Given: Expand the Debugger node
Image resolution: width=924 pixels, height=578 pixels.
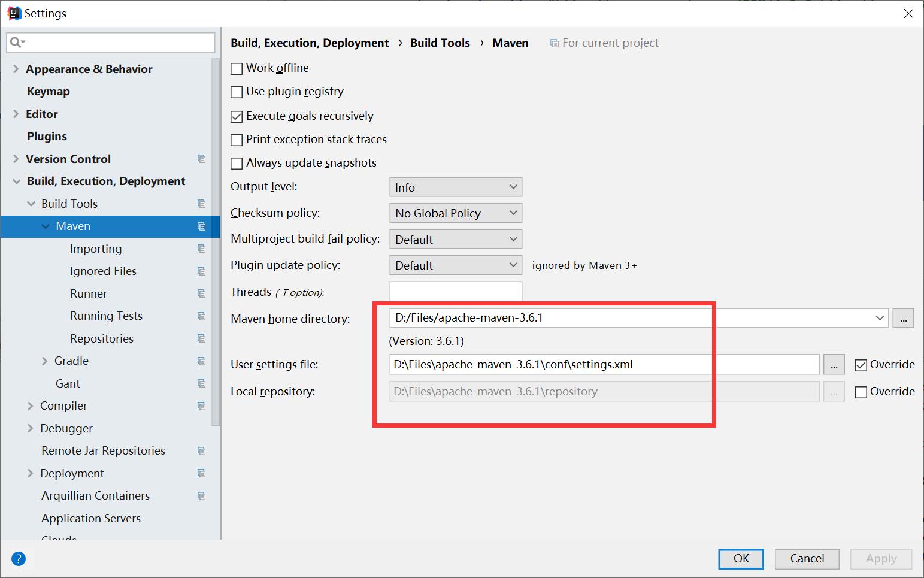Looking at the screenshot, I should coord(31,428).
